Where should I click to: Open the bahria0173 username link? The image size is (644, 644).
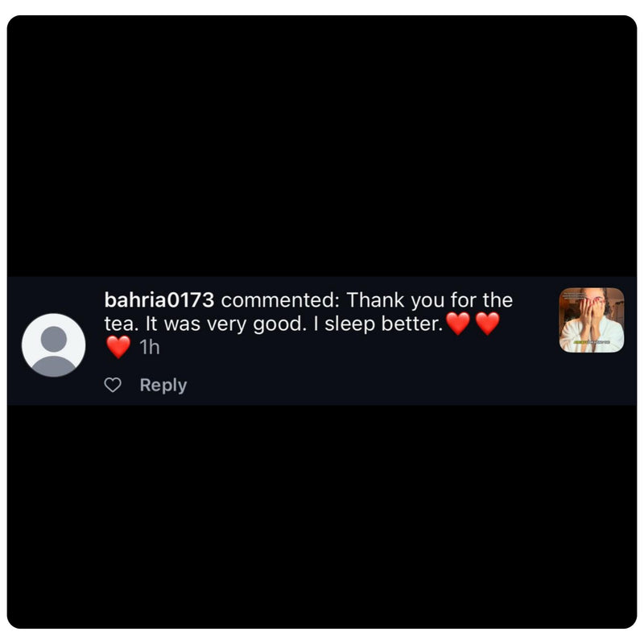tap(159, 299)
